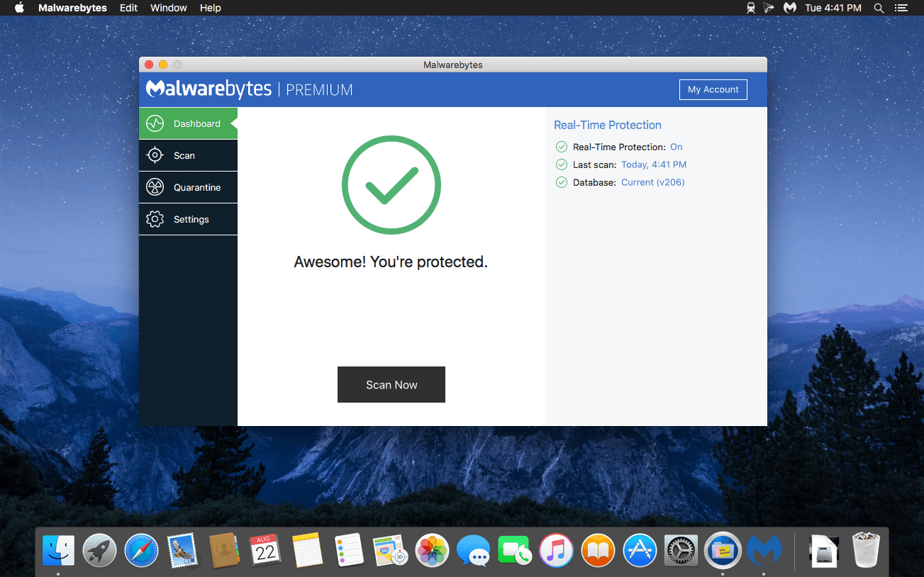924x577 pixels.
Task: Click the Real-Time Protection 'On' link
Action: coord(677,147)
